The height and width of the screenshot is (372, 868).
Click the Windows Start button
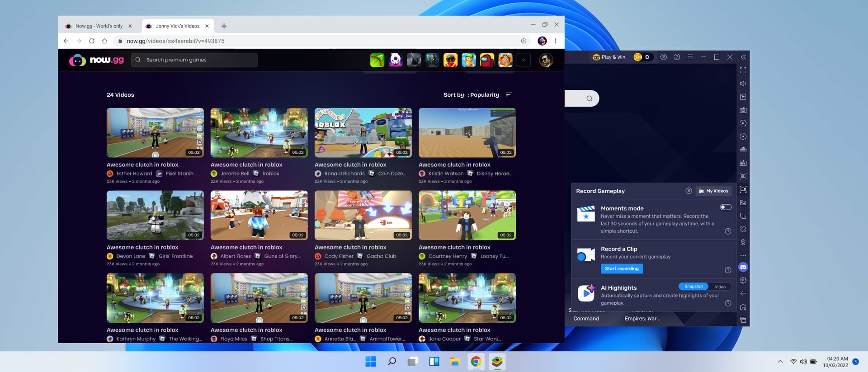(x=371, y=362)
